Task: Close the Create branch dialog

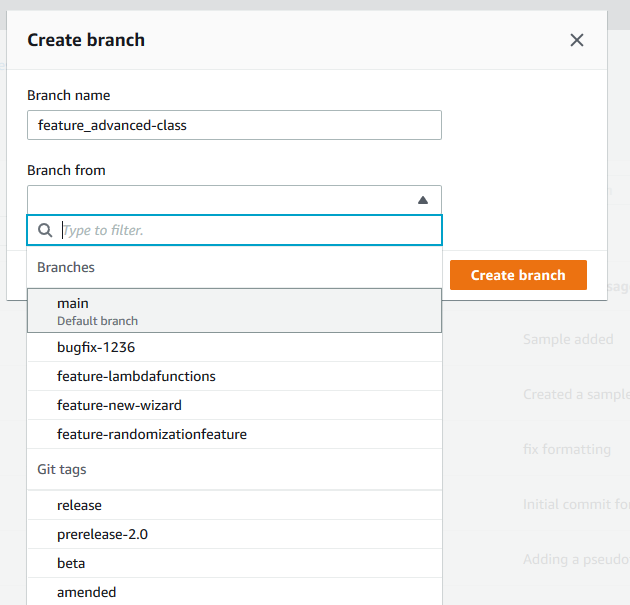Action: pyautogui.click(x=577, y=40)
